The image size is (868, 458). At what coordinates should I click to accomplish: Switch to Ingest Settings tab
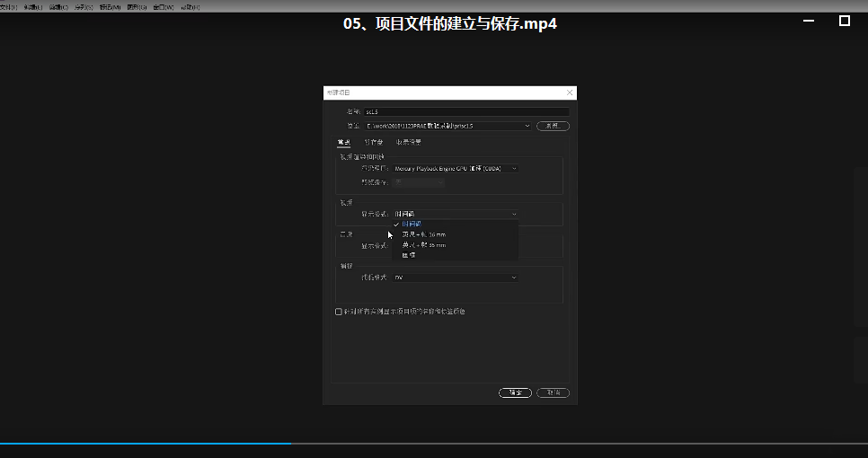pos(409,142)
